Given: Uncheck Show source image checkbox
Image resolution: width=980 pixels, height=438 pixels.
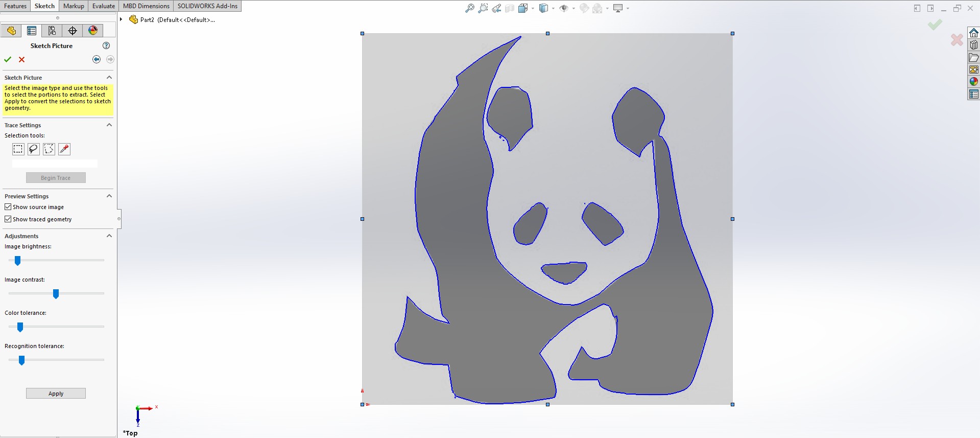Looking at the screenshot, I should 8,207.
